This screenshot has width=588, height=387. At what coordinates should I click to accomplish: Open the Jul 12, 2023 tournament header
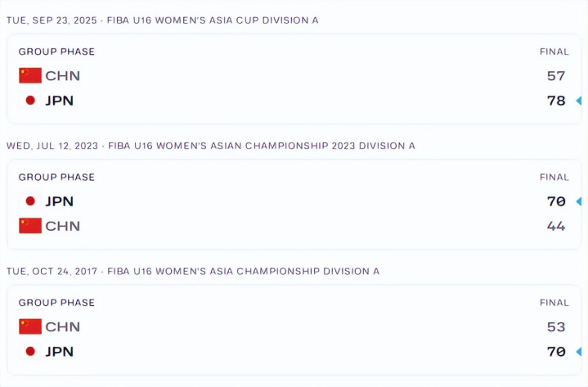211,146
